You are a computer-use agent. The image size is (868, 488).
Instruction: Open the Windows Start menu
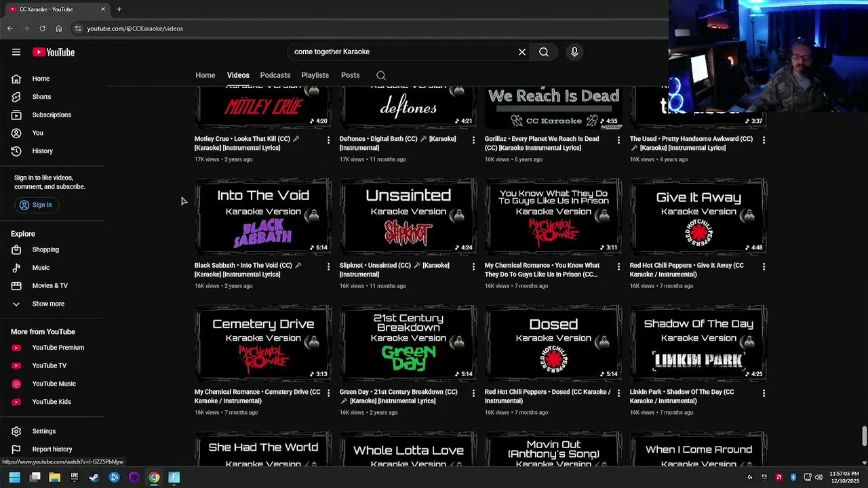(14, 477)
